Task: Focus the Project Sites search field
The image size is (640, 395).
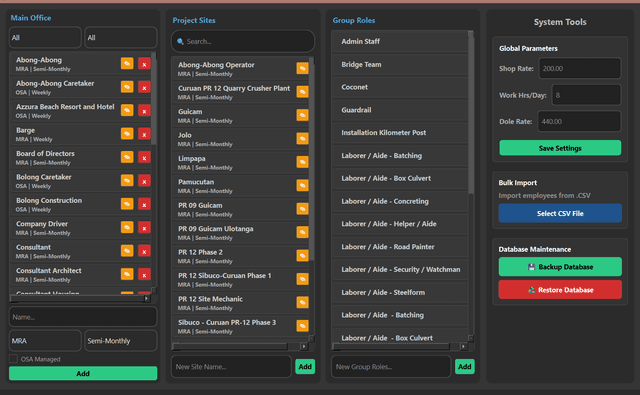Action: tap(243, 41)
